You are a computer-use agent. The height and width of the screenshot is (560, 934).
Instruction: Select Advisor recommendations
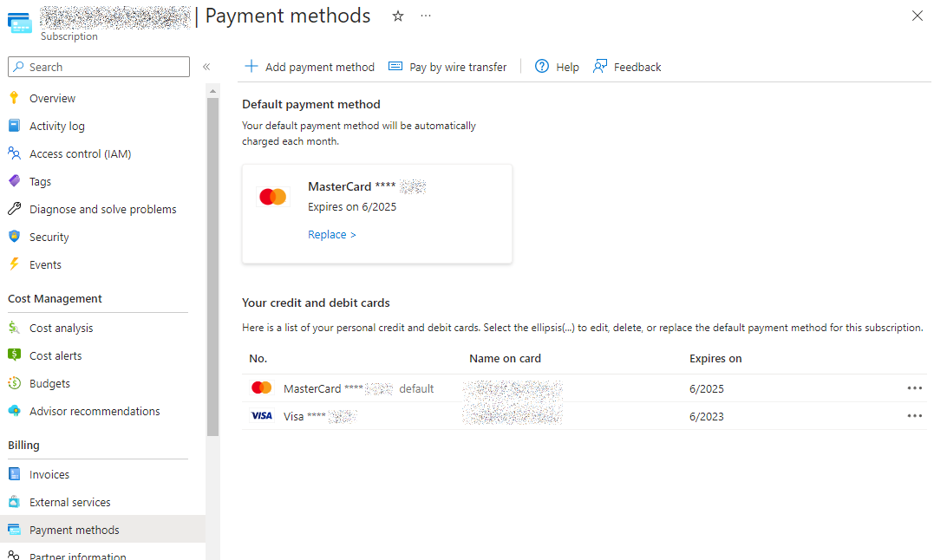point(93,411)
